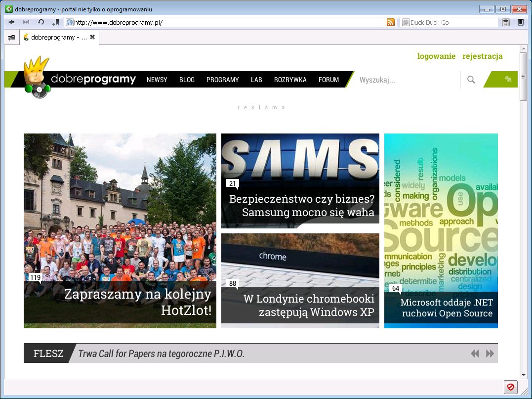
Task: Open the 88 comments bubble on chromebooks article
Action: click(233, 284)
